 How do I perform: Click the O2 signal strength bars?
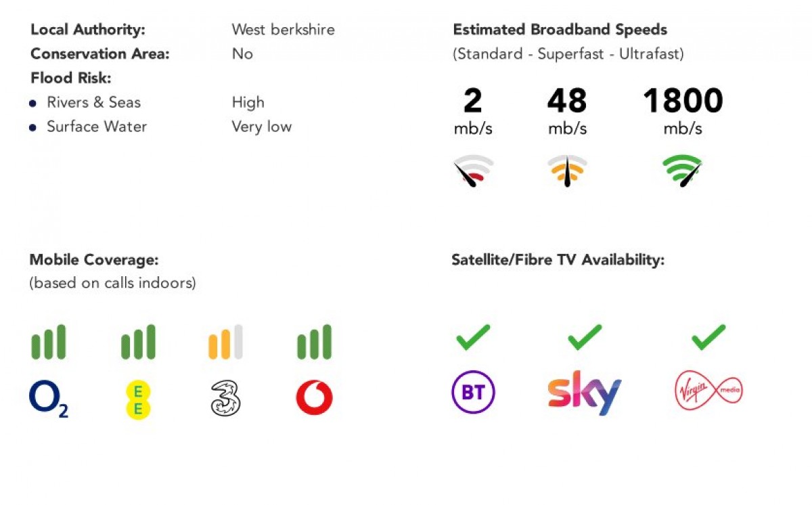(49, 342)
